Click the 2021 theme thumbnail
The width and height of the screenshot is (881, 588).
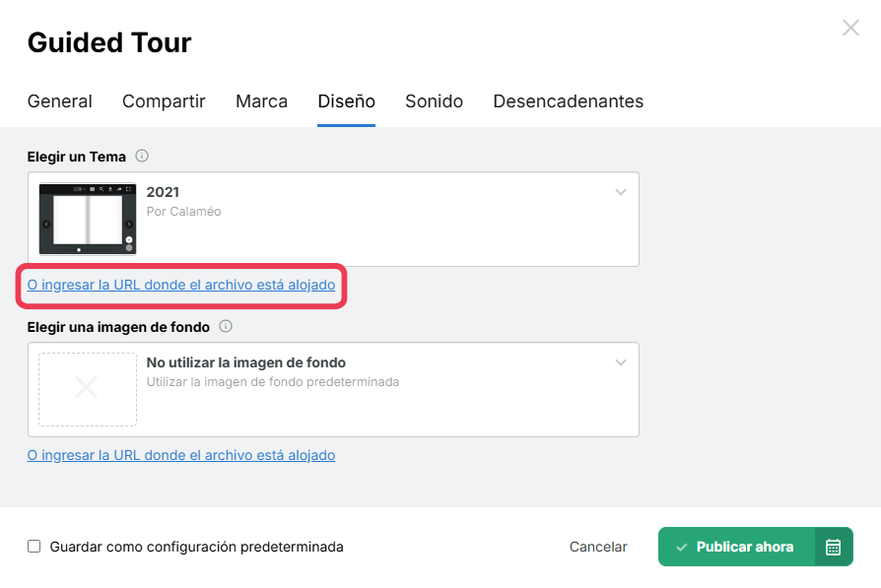[88, 219]
